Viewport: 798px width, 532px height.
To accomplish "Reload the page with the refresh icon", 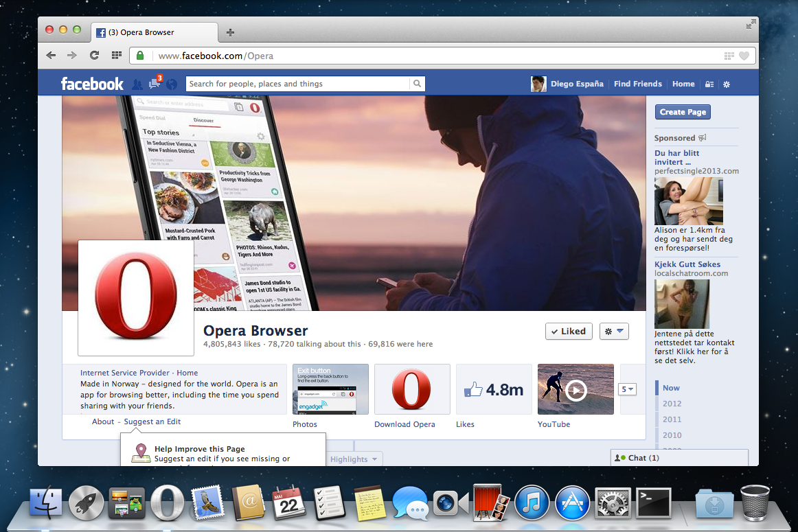I will point(94,56).
